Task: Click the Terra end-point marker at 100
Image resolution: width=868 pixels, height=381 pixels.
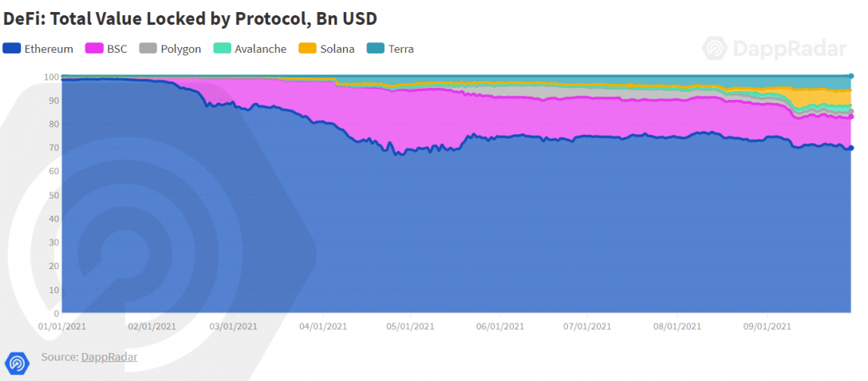Action: [851, 76]
